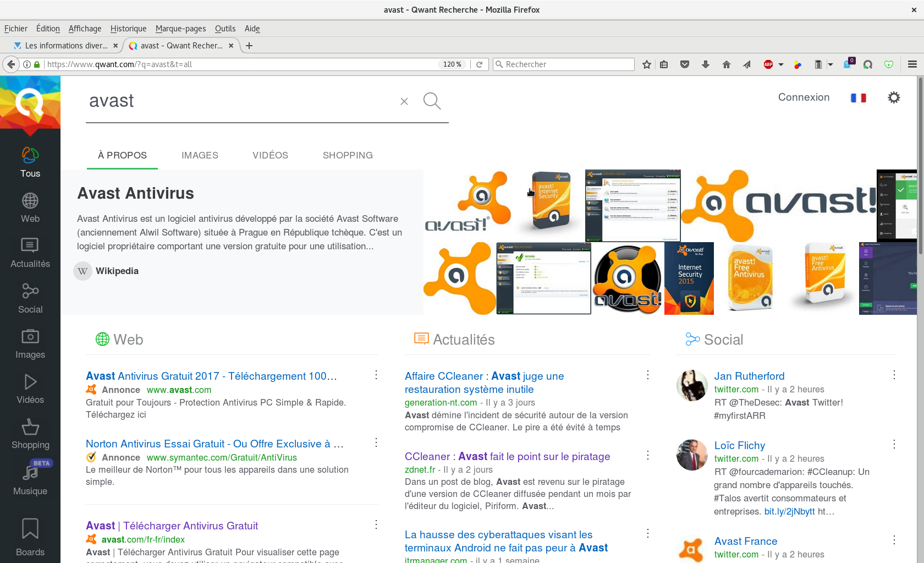The width and height of the screenshot is (924, 563).
Task: Reload the current page
Action: 479,64
